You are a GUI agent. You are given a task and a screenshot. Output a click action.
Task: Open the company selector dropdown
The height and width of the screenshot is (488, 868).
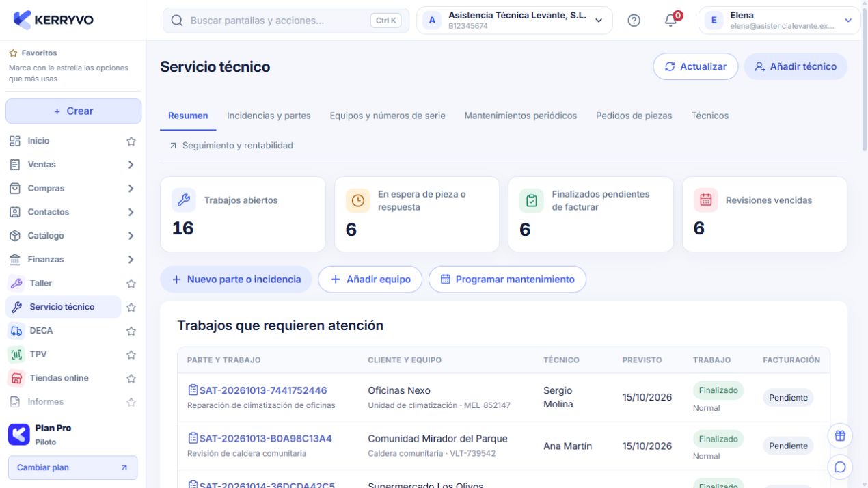[x=515, y=21]
